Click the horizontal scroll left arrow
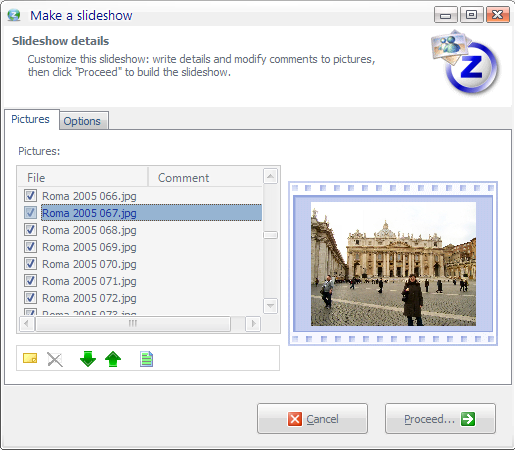This screenshot has width=515, height=450. tap(27, 323)
